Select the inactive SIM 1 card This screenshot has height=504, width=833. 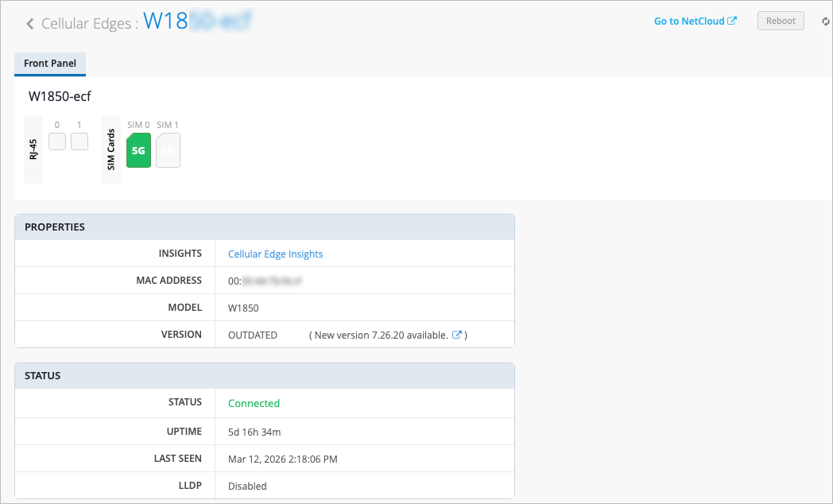tap(168, 150)
